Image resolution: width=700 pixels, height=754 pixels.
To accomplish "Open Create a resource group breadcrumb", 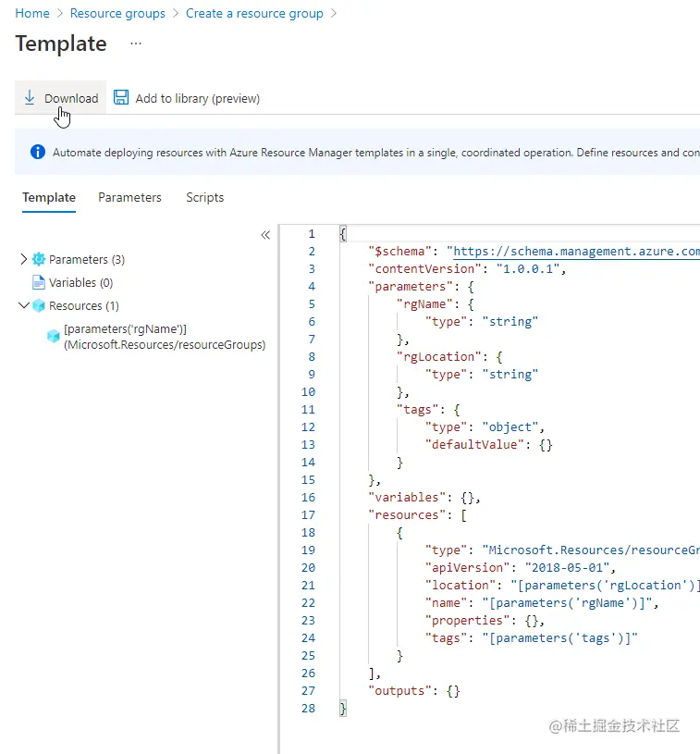I will click(252, 13).
